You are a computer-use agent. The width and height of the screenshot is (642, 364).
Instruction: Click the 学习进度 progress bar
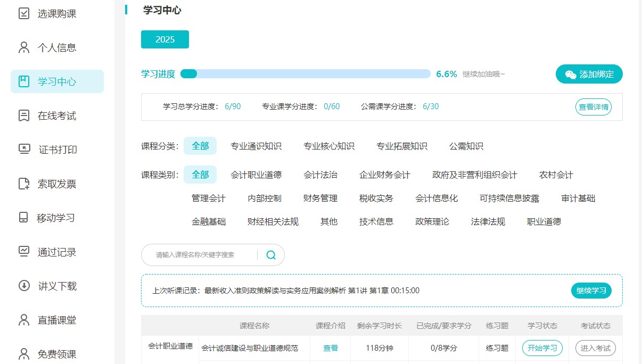point(305,74)
